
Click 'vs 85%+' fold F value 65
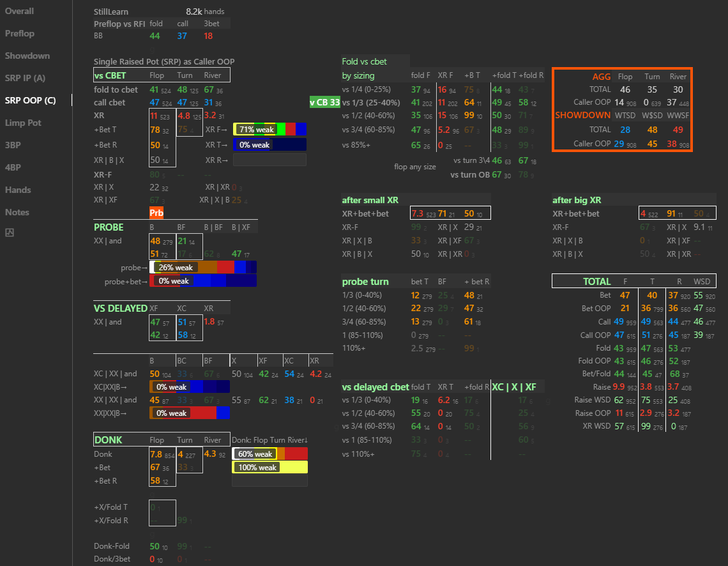416,145
